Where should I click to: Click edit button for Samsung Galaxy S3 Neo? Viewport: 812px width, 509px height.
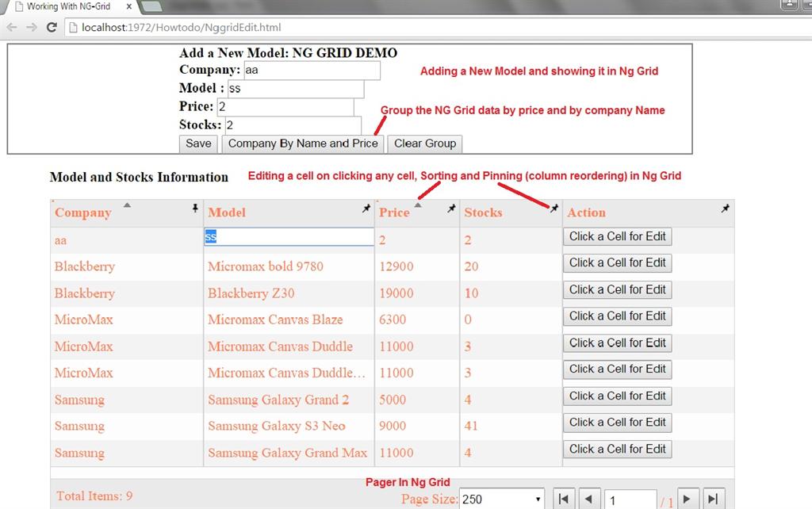pyautogui.click(x=617, y=423)
